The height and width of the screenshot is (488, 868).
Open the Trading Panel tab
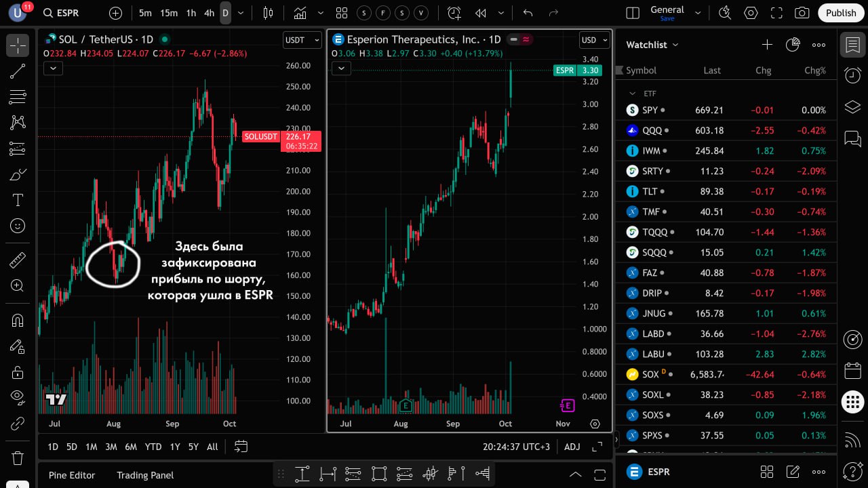[x=145, y=475]
